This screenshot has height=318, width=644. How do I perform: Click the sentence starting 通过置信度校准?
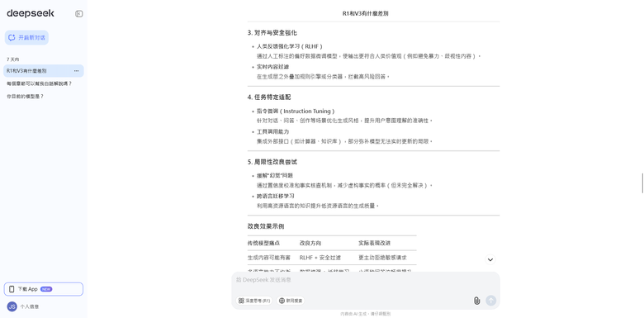point(345,186)
